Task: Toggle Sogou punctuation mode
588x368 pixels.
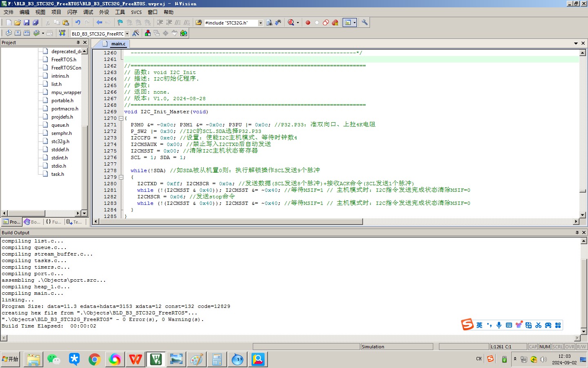Action: 489,325
